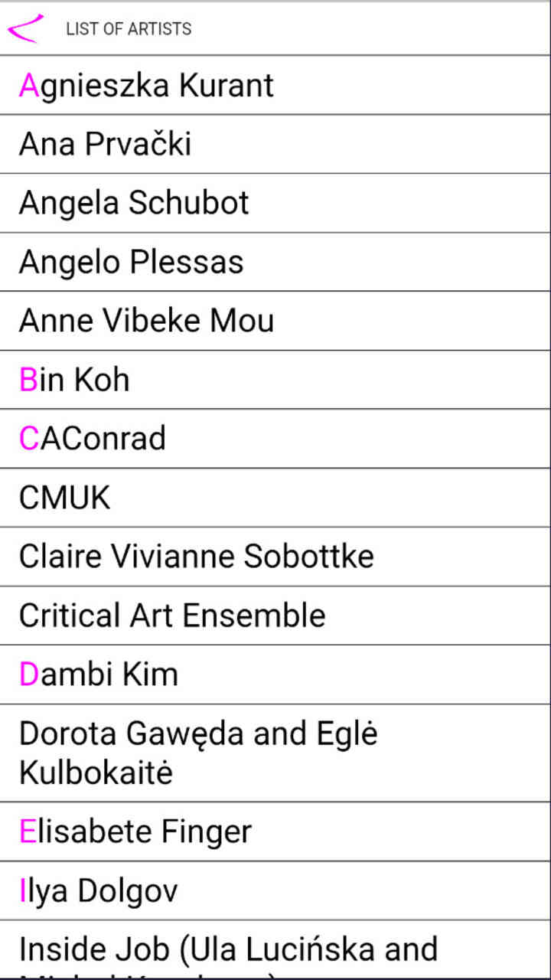
Task: View Claire Vivianne Sobottke's entry
Action: coord(197,557)
